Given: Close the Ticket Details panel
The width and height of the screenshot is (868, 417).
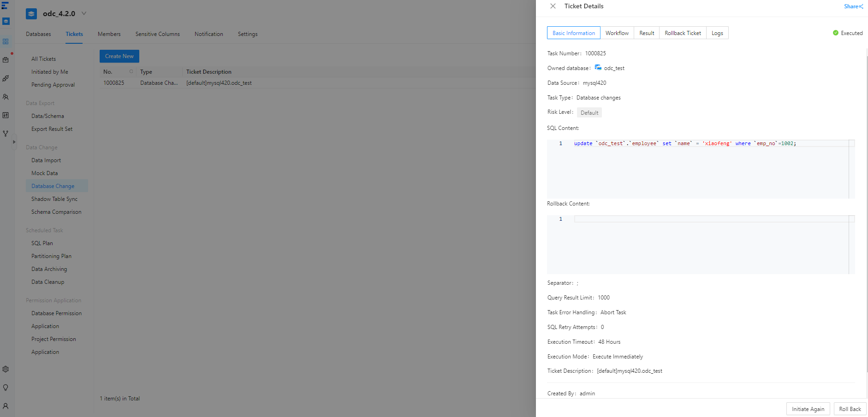Looking at the screenshot, I should pyautogui.click(x=553, y=6).
